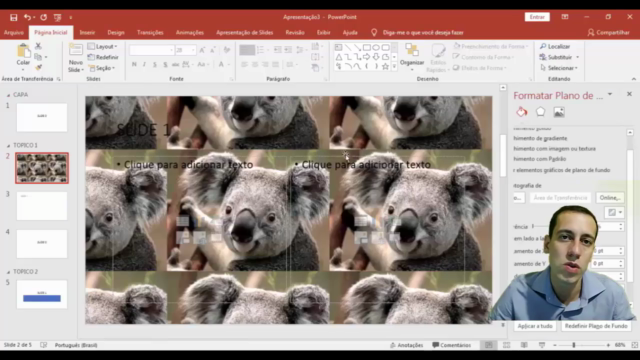
Task: Open the Ajuda help tab
Action: (x=350, y=33)
